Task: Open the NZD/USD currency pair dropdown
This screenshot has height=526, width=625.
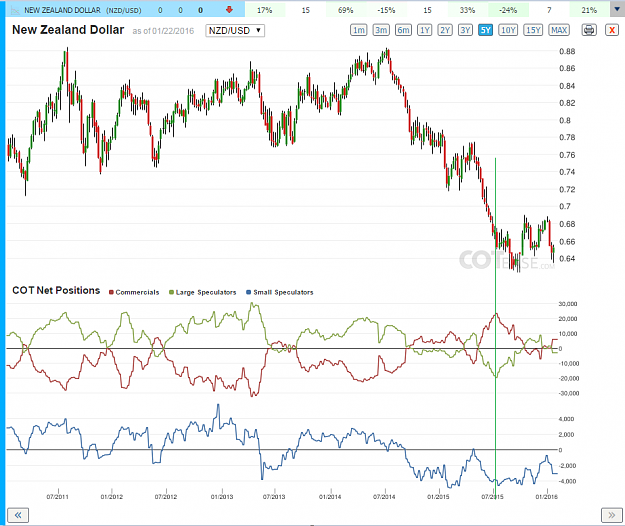Action: tap(235, 31)
